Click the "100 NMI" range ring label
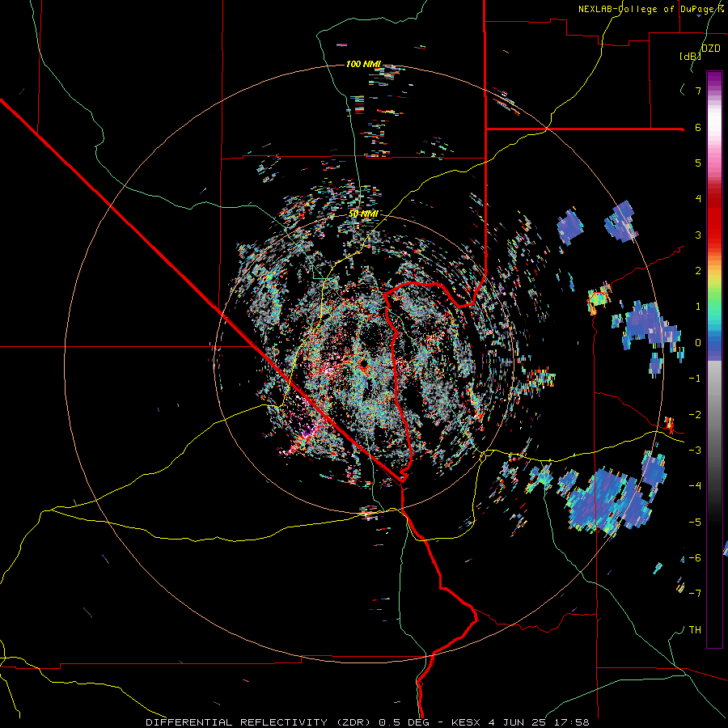Image resolution: width=728 pixels, height=728 pixels. coord(363,64)
